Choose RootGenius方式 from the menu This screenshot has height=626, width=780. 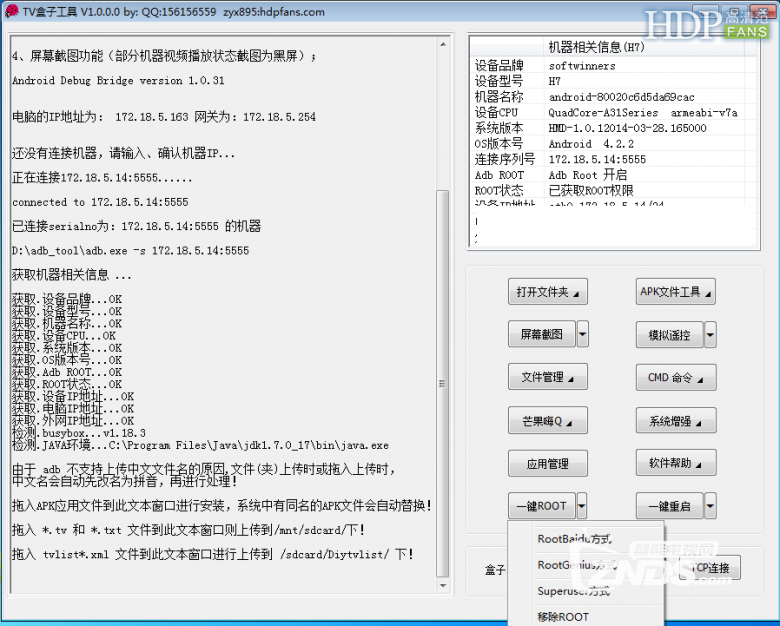pyautogui.click(x=586, y=565)
